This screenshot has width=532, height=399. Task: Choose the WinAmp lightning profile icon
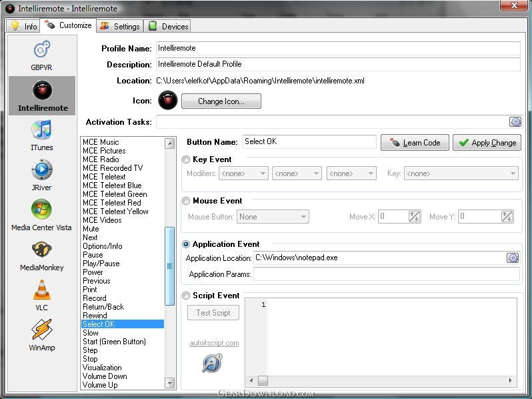click(x=42, y=330)
